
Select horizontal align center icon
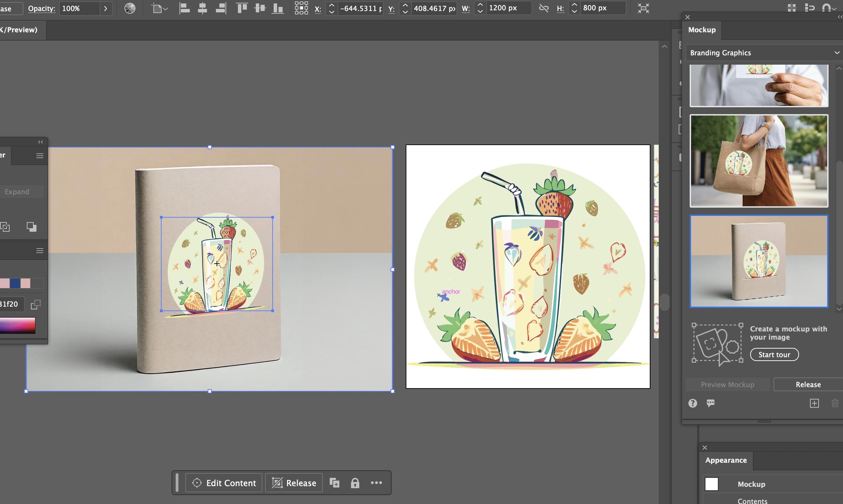tap(202, 8)
